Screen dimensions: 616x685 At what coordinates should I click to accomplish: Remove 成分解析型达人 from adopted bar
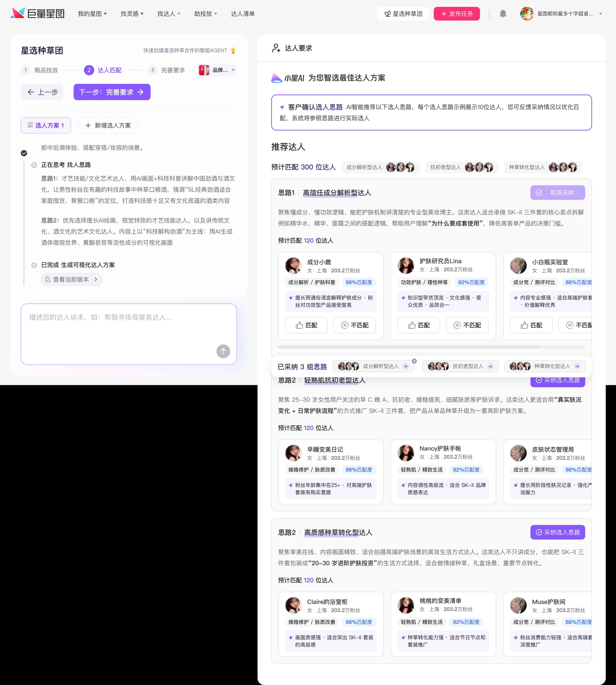tap(414, 361)
